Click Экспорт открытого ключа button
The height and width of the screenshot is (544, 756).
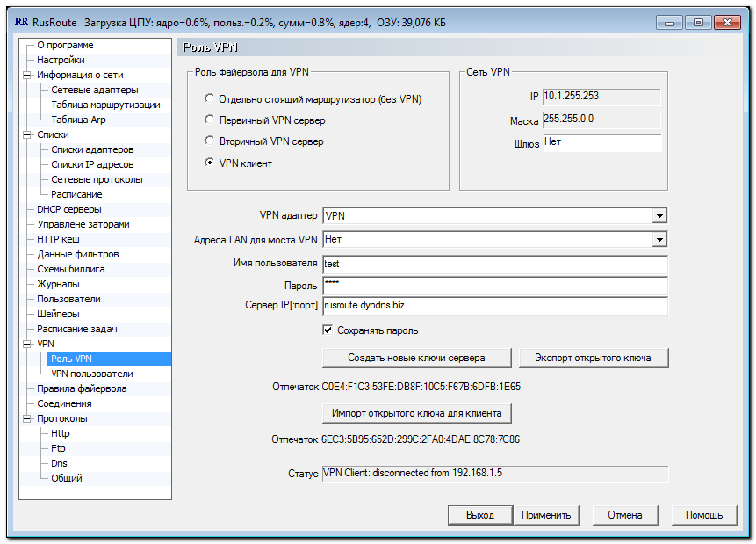(593, 359)
